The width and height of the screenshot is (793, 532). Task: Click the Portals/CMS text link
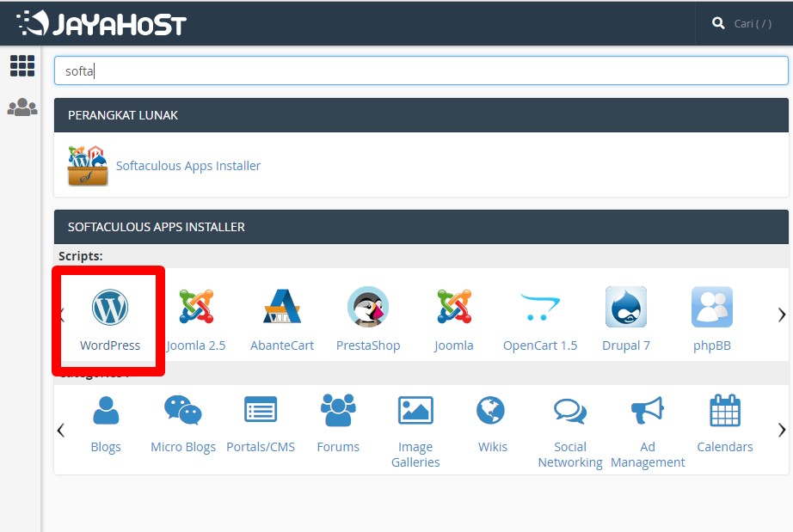[x=261, y=447]
